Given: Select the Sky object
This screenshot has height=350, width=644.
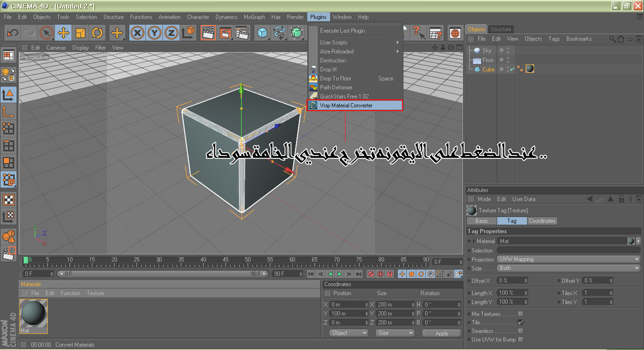Looking at the screenshot, I should pos(487,51).
